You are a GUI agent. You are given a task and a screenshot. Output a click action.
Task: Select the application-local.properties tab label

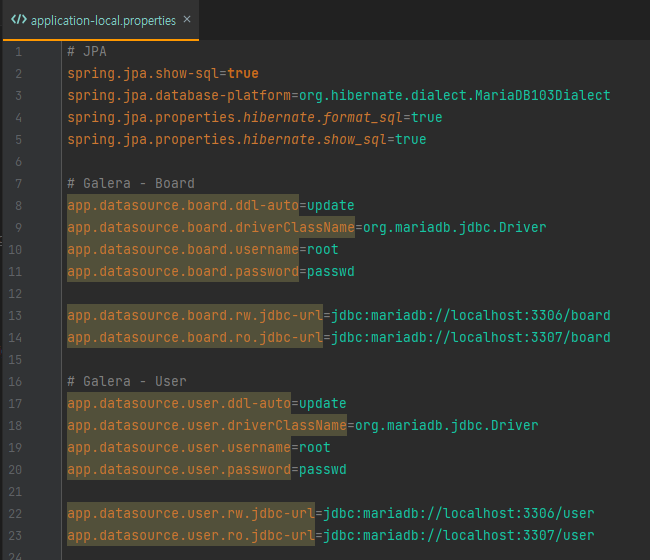click(102, 20)
